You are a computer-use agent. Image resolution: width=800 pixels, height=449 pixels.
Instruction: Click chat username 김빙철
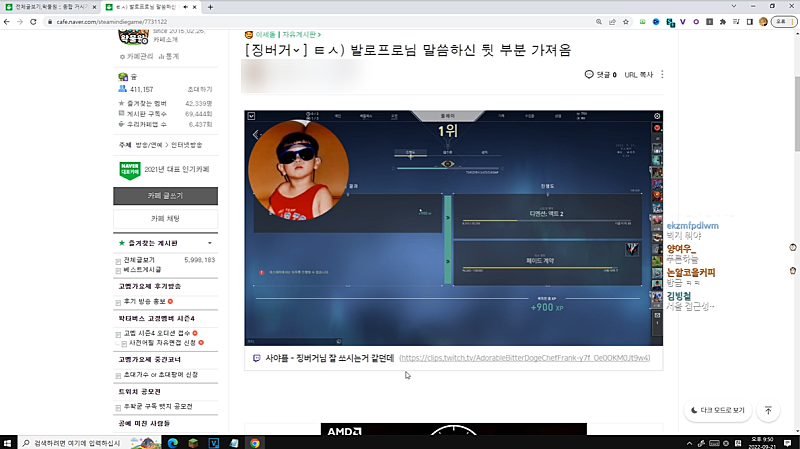click(679, 296)
